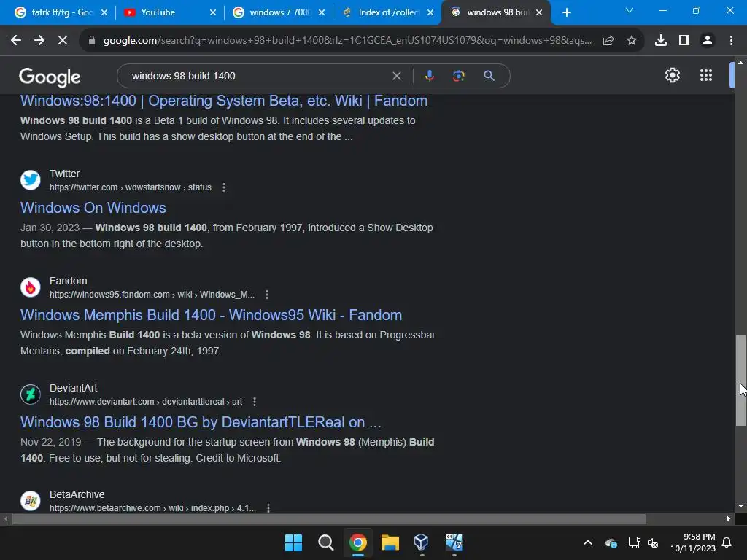
Task: Go back to the previous page
Action: 16,41
